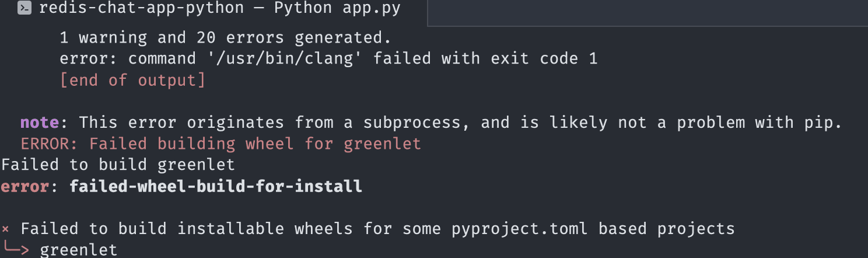
Task: Click the terminal icon in the tab
Action: [24, 9]
